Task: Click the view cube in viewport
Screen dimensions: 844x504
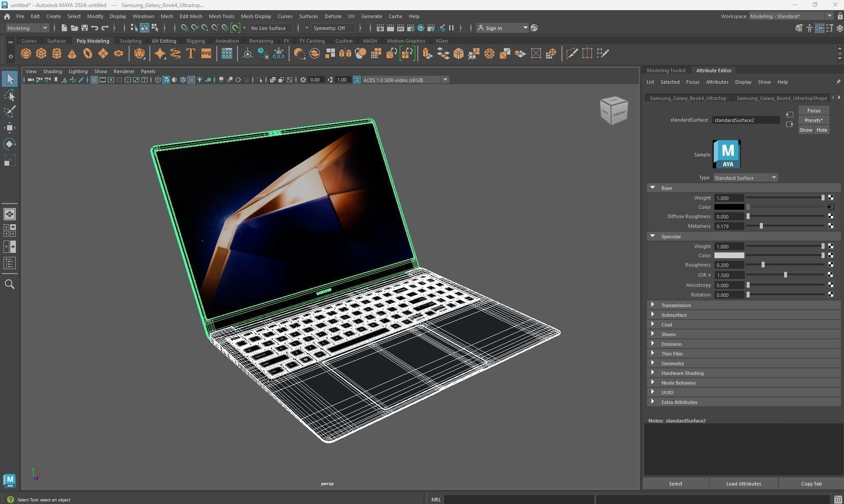Action: coord(613,110)
